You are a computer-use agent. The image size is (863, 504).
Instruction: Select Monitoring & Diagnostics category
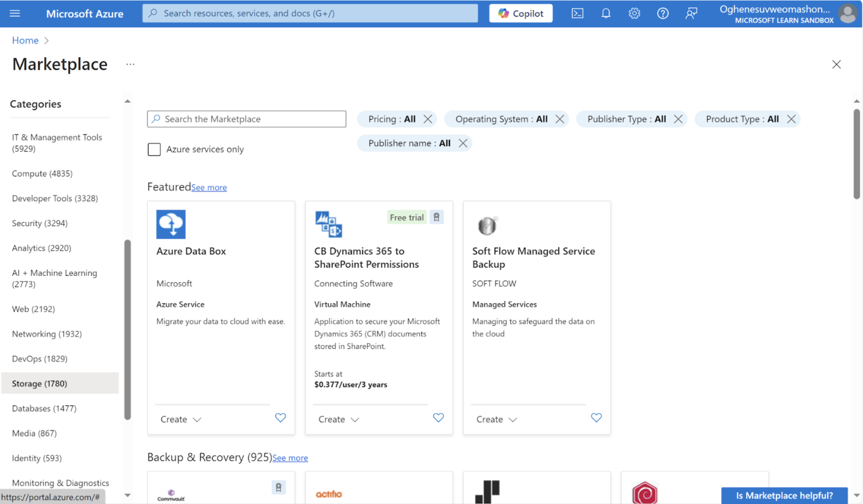(x=60, y=483)
